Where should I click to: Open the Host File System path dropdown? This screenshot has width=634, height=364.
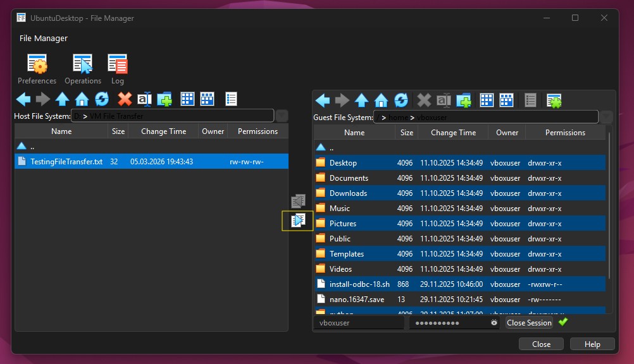[x=281, y=116]
